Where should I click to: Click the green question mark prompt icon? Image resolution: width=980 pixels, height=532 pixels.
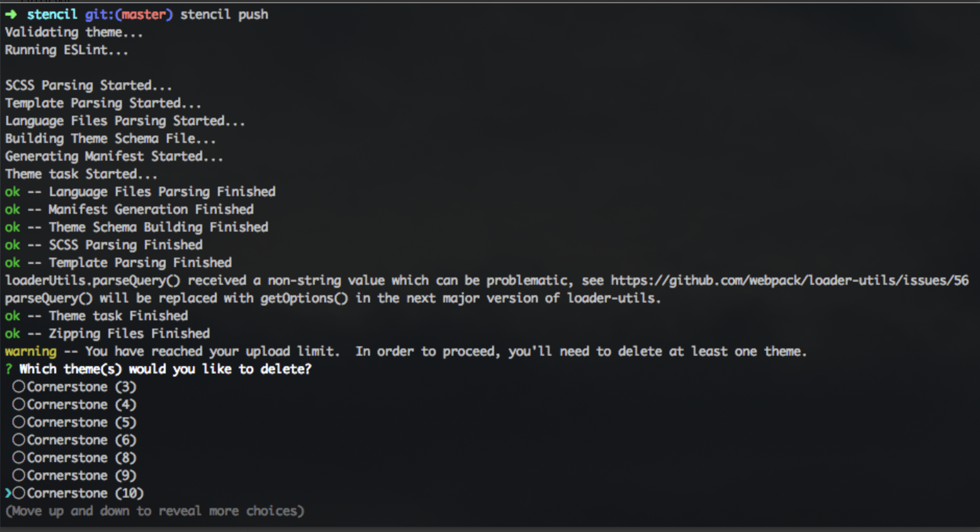tap(8, 369)
